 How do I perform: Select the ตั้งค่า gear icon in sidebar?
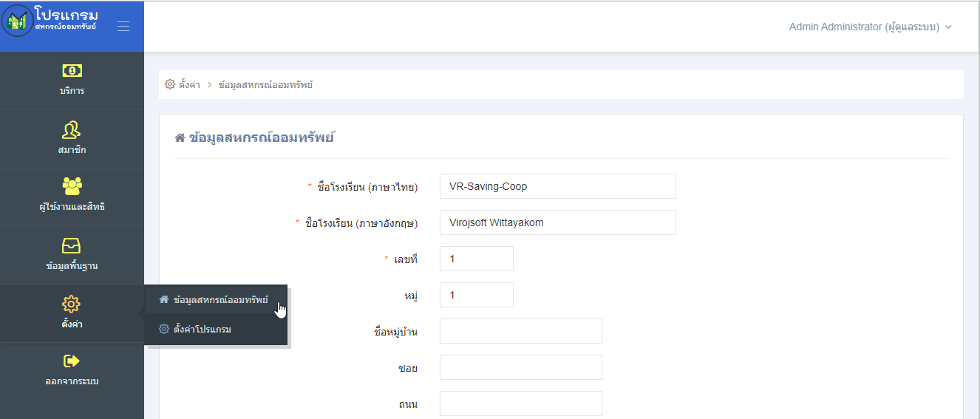[x=72, y=304]
